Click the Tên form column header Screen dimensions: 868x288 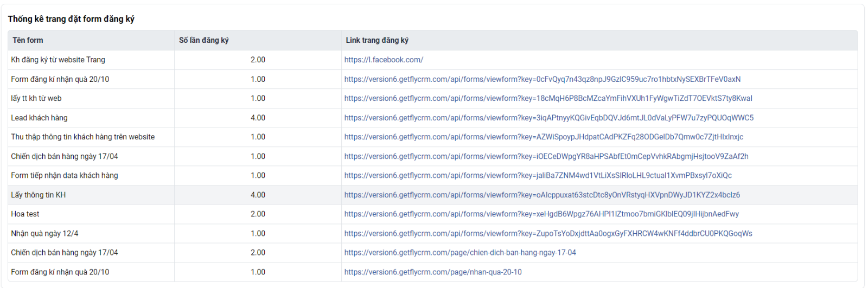pyautogui.click(x=28, y=40)
